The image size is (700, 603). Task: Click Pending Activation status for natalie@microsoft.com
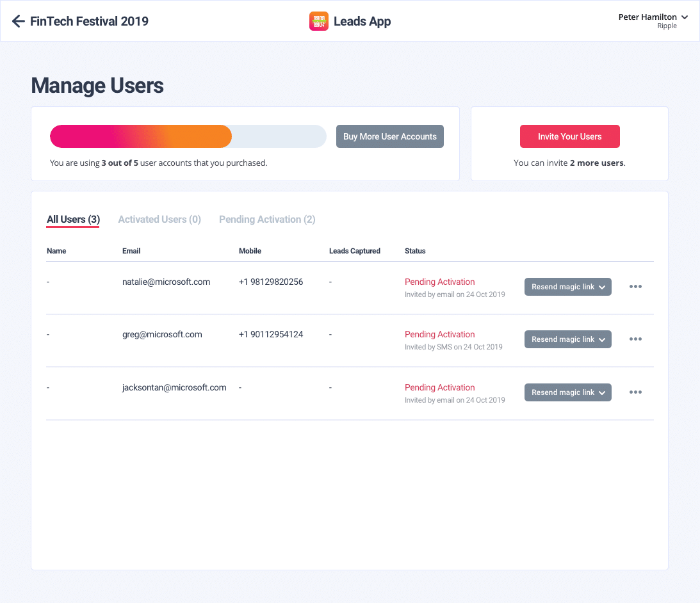440,282
